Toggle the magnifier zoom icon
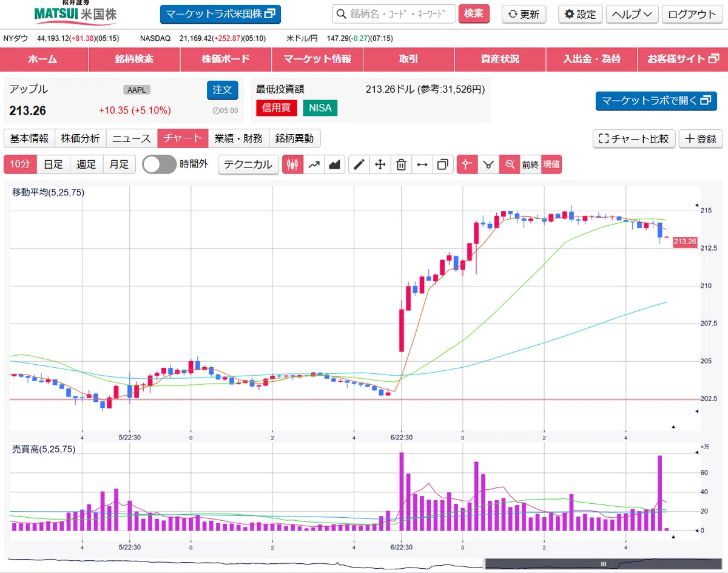This screenshot has width=728, height=573. (x=510, y=164)
